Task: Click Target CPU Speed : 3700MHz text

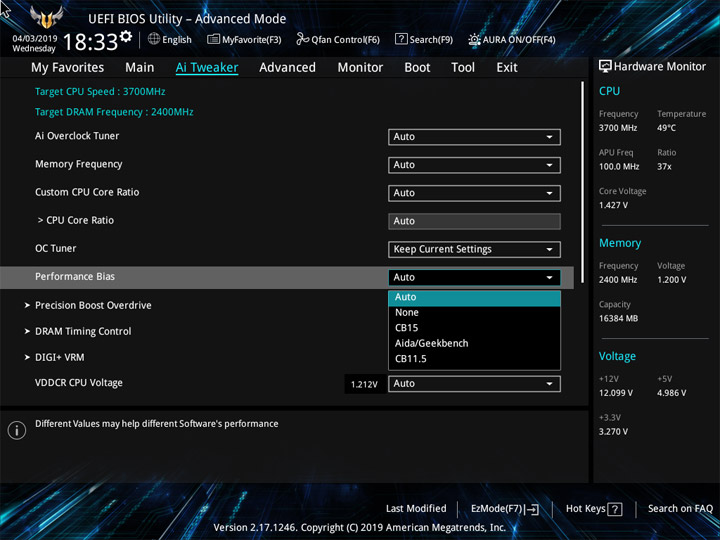Action: point(100,91)
